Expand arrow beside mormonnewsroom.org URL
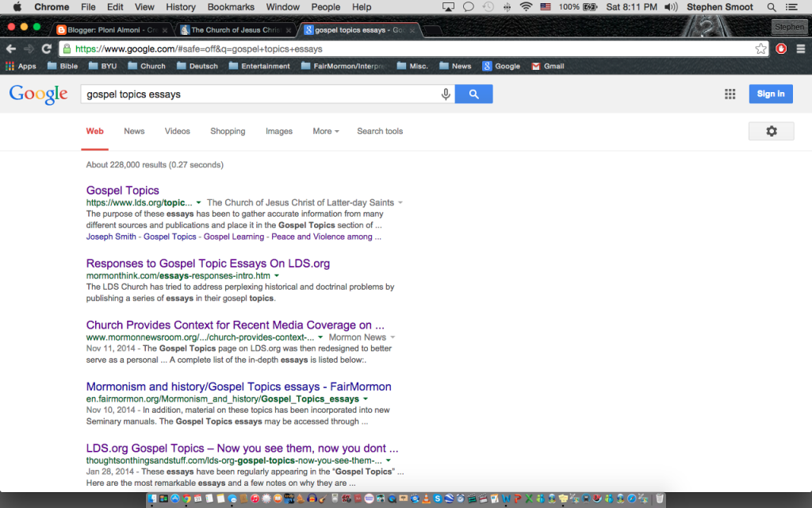Image resolution: width=812 pixels, height=508 pixels. pyautogui.click(x=320, y=337)
